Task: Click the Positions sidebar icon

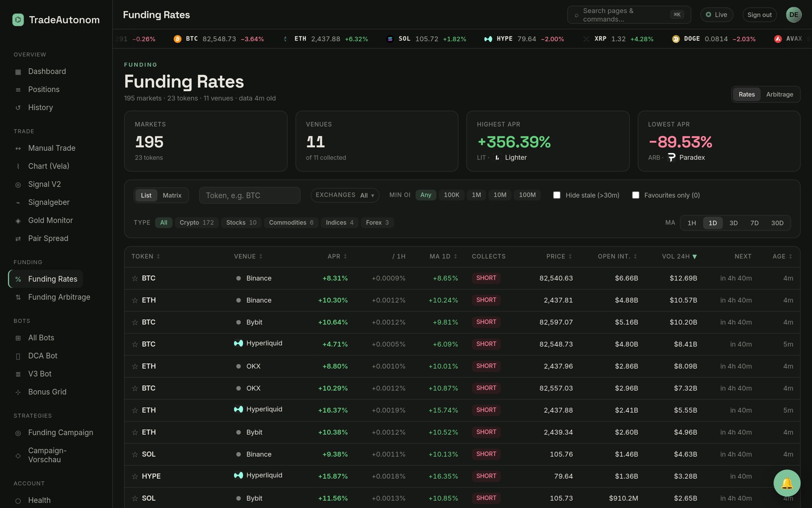Action: click(18, 90)
